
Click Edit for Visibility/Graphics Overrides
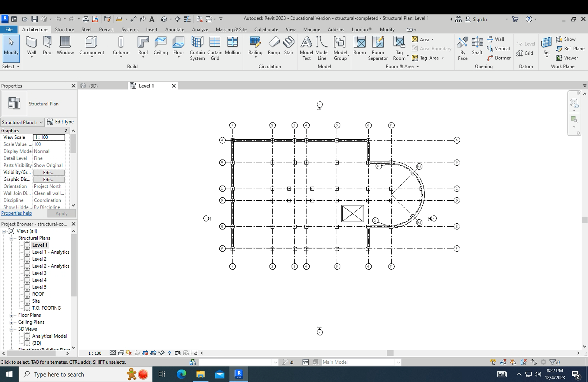coord(49,172)
